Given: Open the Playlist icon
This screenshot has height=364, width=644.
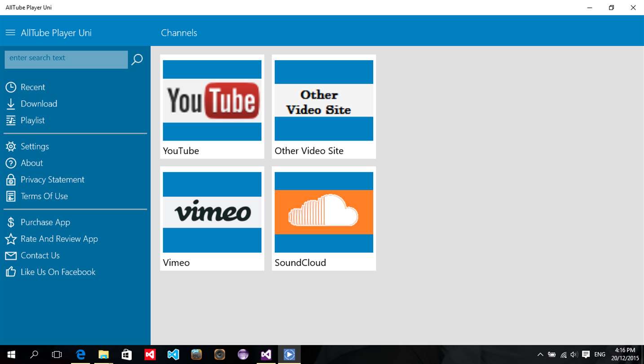Looking at the screenshot, I should (11, 120).
